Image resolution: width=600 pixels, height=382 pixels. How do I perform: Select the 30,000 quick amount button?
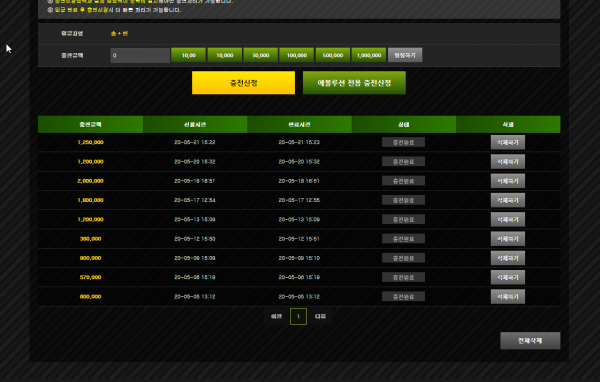point(261,55)
